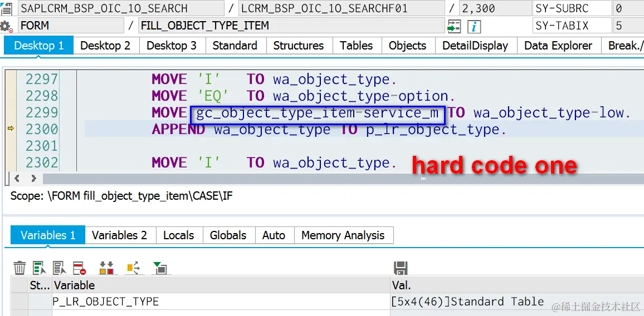Open the Data Explorer tab
This screenshot has width=644, height=316.
(x=559, y=45)
